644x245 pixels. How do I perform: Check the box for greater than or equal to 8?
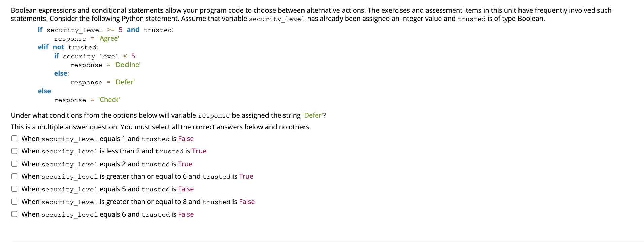click(14, 202)
